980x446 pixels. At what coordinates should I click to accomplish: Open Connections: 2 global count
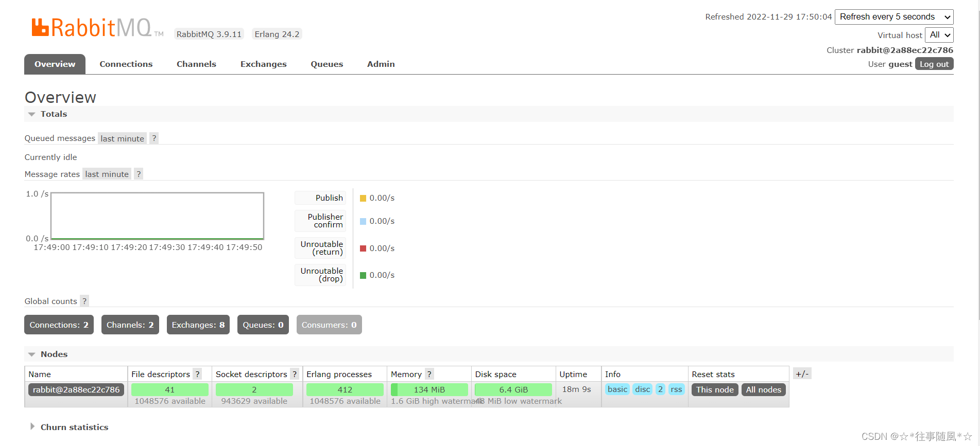pyautogui.click(x=59, y=325)
